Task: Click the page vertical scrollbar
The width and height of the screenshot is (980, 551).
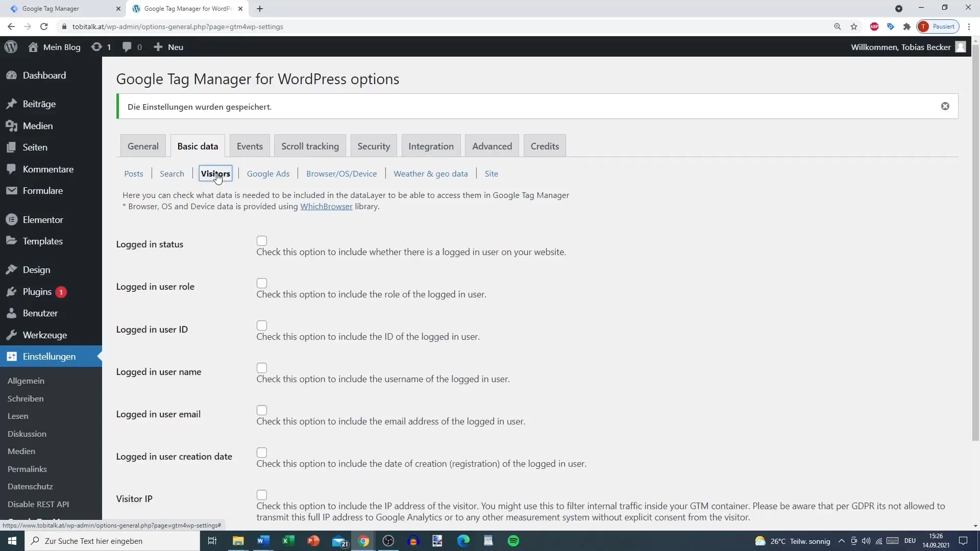Action: tap(975, 242)
